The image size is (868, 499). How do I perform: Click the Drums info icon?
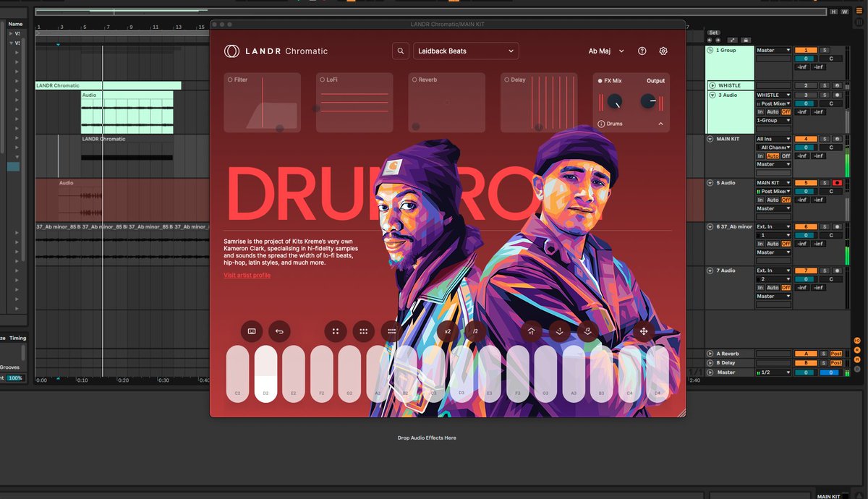[601, 124]
